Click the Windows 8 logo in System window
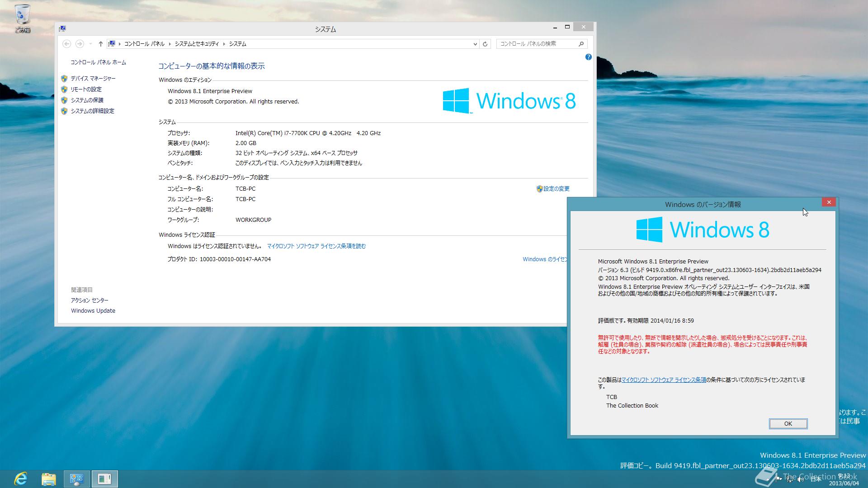 [x=509, y=101]
